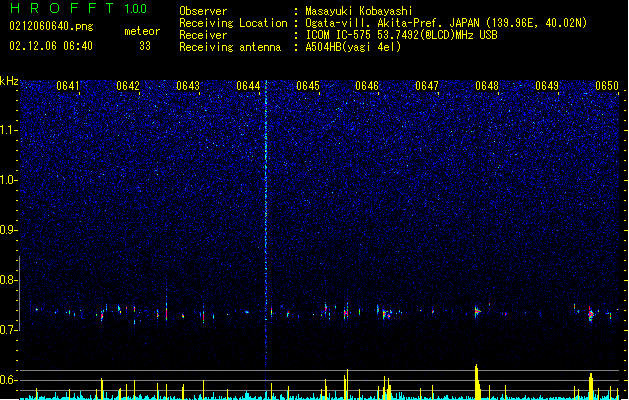
Task: Click the 0.6 kHz axis label
Action: [x=9, y=380]
